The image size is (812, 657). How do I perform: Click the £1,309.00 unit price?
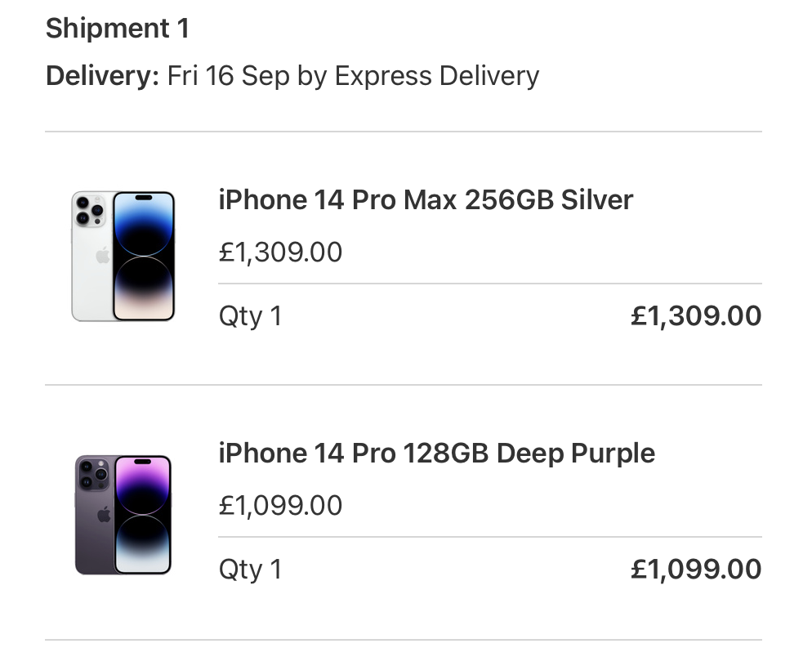point(280,253)
